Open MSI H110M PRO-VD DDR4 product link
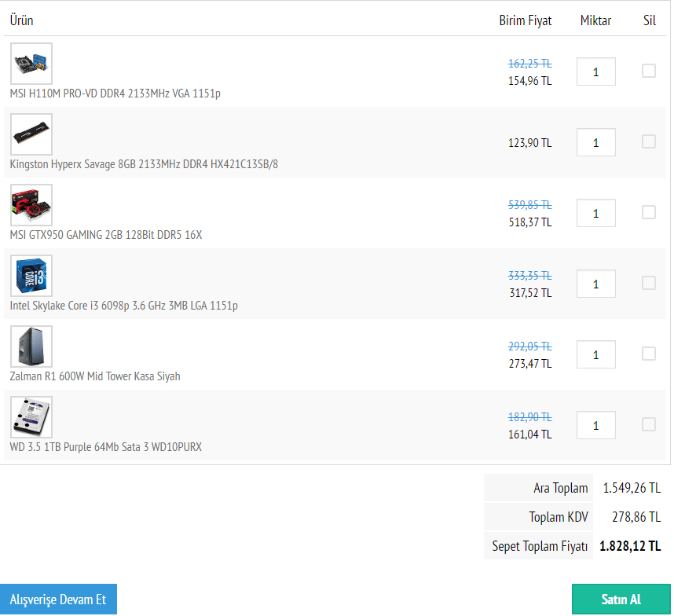674x616 pixels. tap(115, 93)
